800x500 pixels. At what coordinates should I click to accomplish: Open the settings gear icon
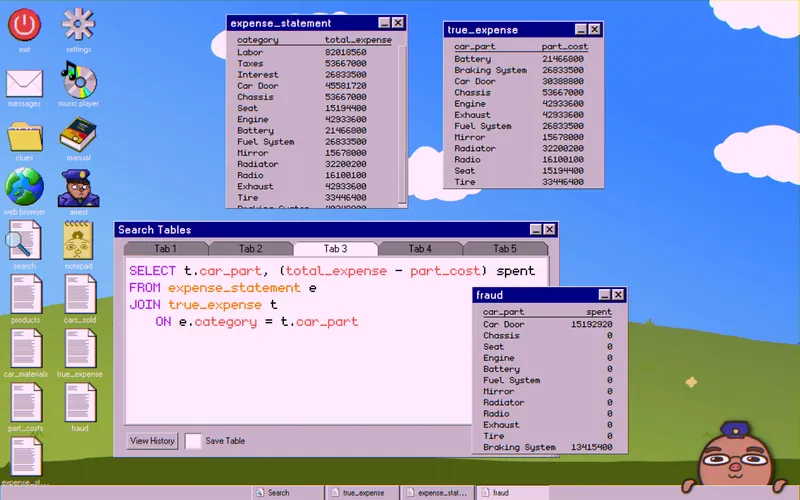coord(78,24)
